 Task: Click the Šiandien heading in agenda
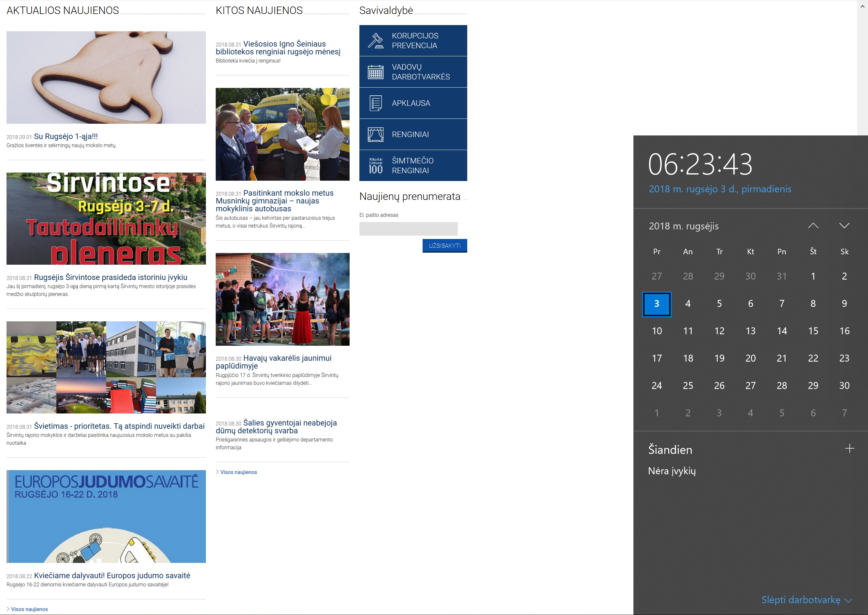pyautogui.click(x=670, y=450)
